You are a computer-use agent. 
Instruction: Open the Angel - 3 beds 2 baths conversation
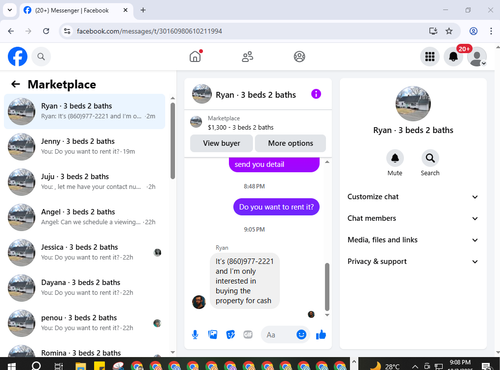coord(85,217)
